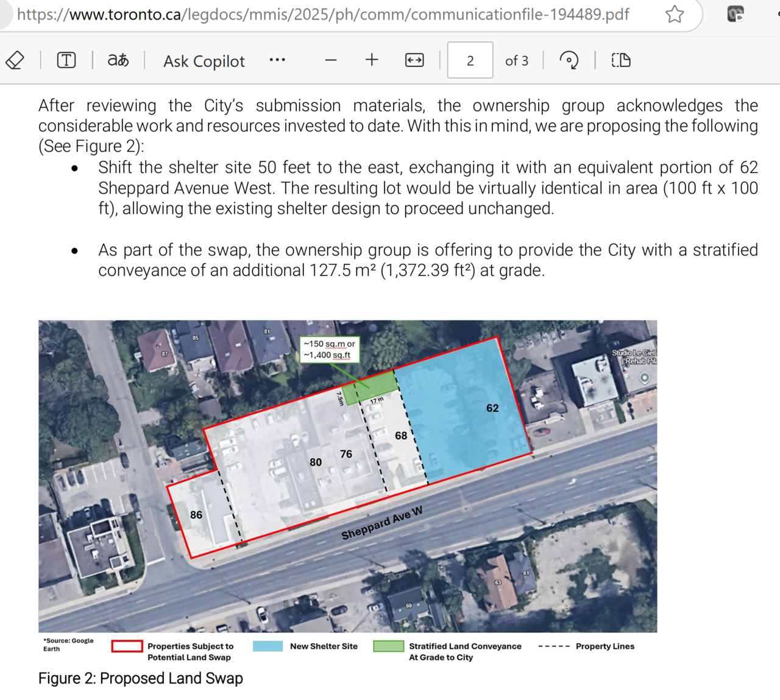Viewport: 780px width, 700px height.
Task: Open the Translate tool
Action: tap(118, 60)
